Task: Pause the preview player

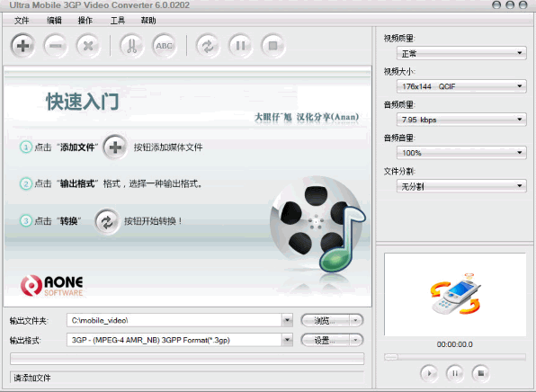Action: tap(455, 373)
